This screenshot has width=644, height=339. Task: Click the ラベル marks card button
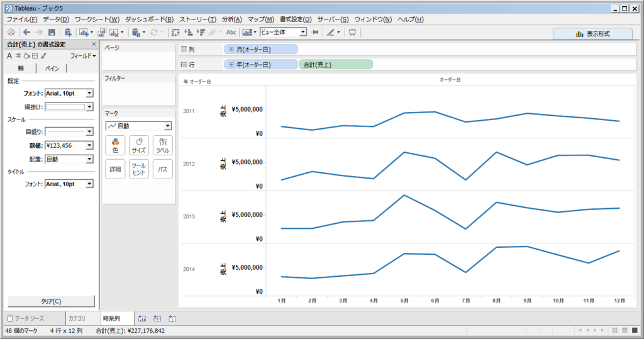point(163,145)
